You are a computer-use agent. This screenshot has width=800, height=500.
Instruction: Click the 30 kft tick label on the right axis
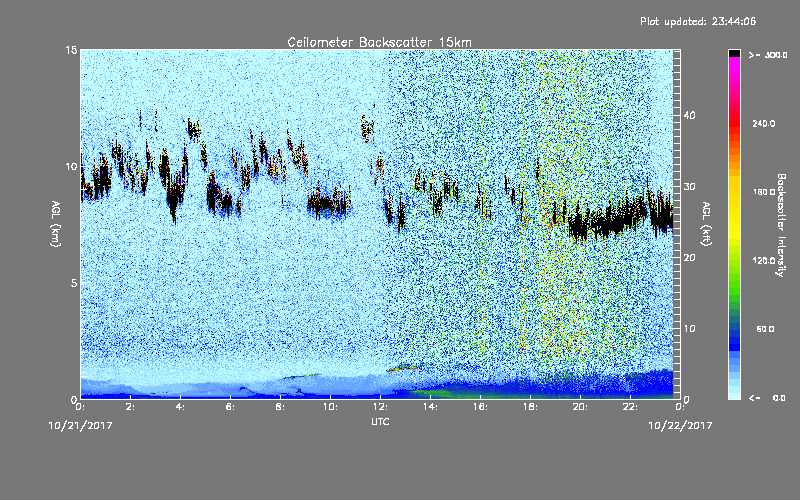[689, 186]
